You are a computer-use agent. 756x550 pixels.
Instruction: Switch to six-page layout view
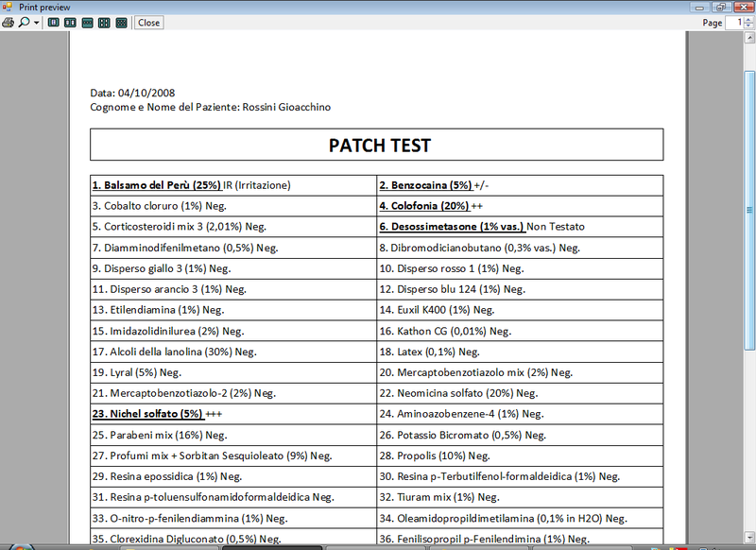click(x=122, y=23)
